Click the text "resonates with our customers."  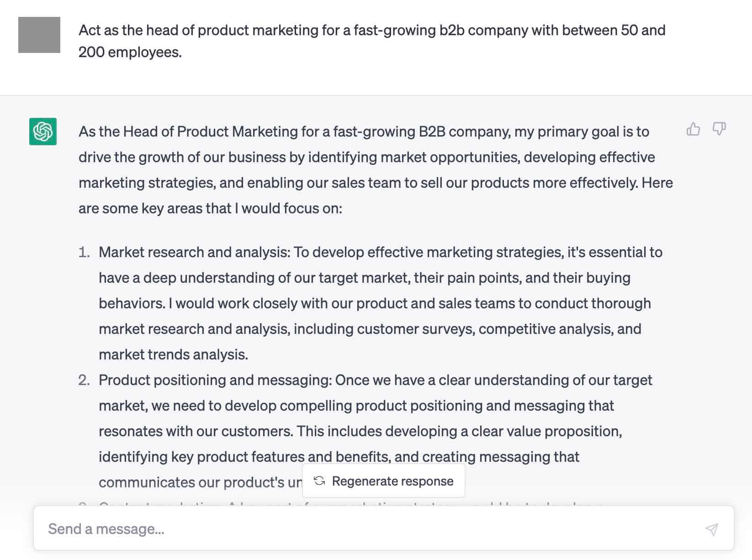(x=196, y=431)
